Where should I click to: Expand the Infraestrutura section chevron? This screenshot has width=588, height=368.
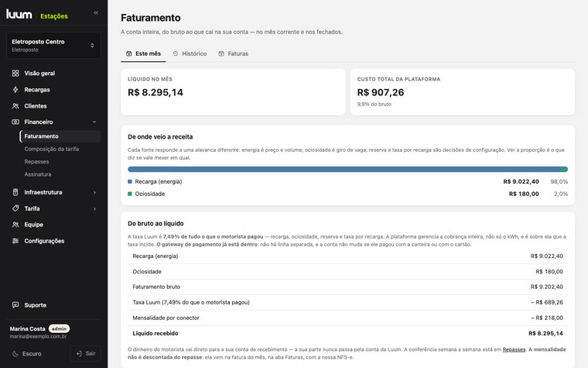94,193
